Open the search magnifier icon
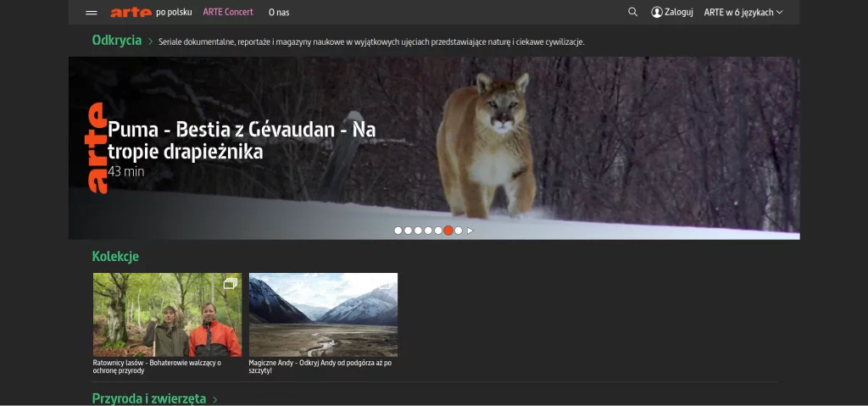868x406 pixels. [632, 12]
